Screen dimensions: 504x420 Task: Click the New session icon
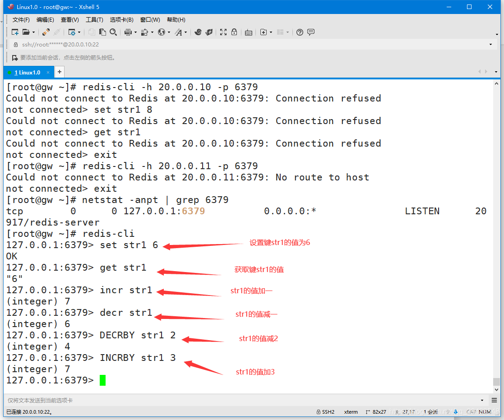point(15,32)
